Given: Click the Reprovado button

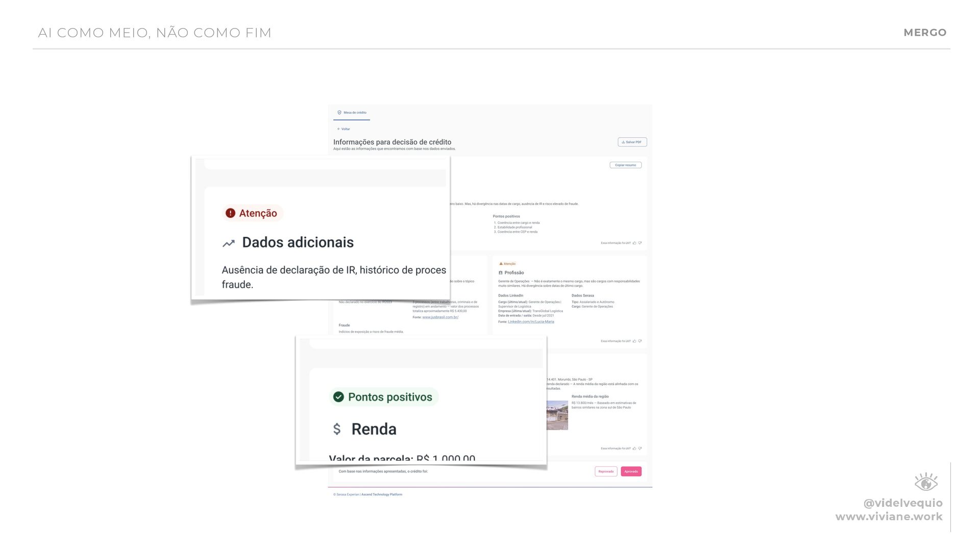Looking at the screenshot, I should pyautogui.click(x=606, y=472).
